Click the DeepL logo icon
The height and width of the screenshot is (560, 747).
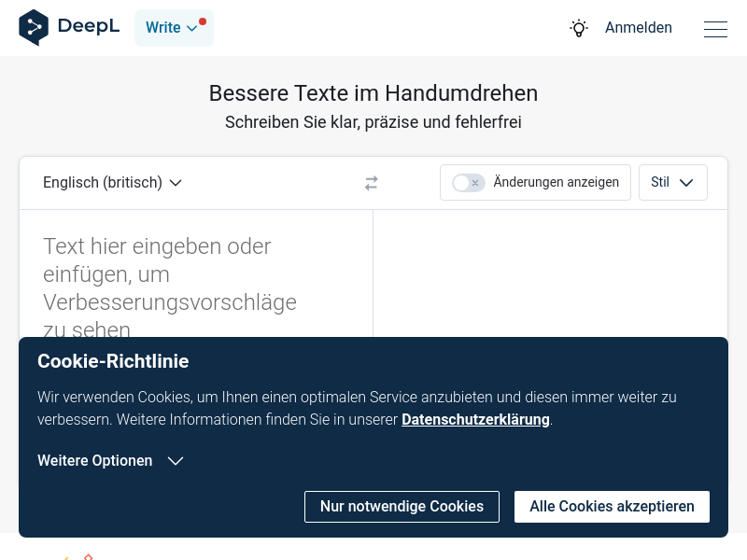(34, 27)
